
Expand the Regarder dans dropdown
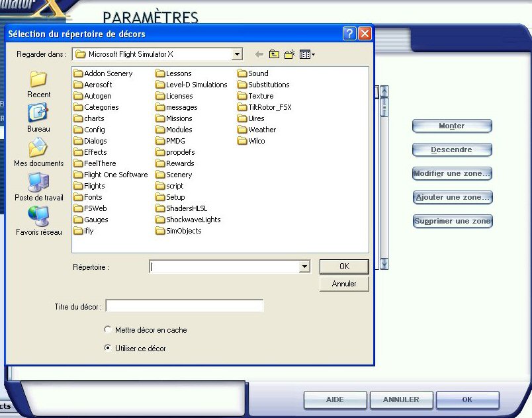coord(237,54)
